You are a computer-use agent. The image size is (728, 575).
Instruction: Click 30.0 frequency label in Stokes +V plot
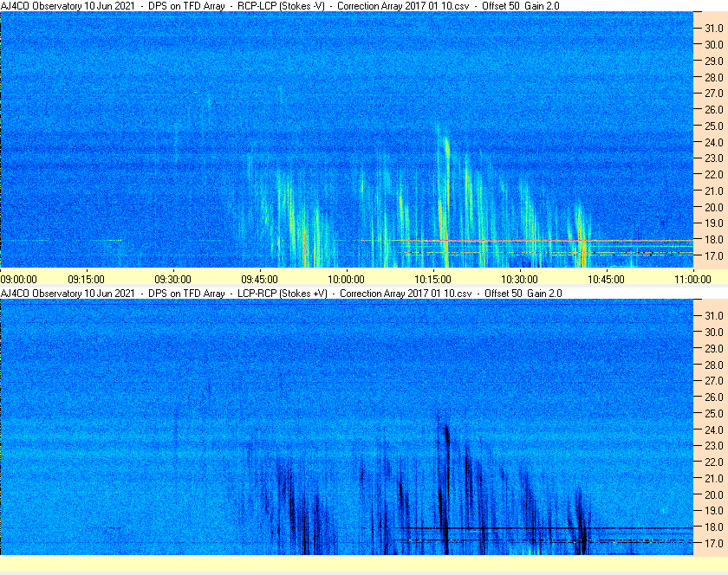click(714, 332)
